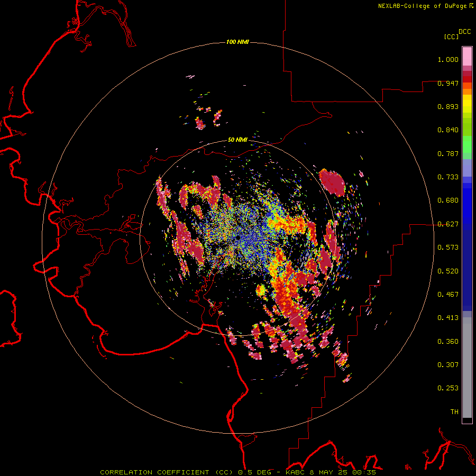Select the 0.413 scale value
The image size is (476, 476).
448,318
